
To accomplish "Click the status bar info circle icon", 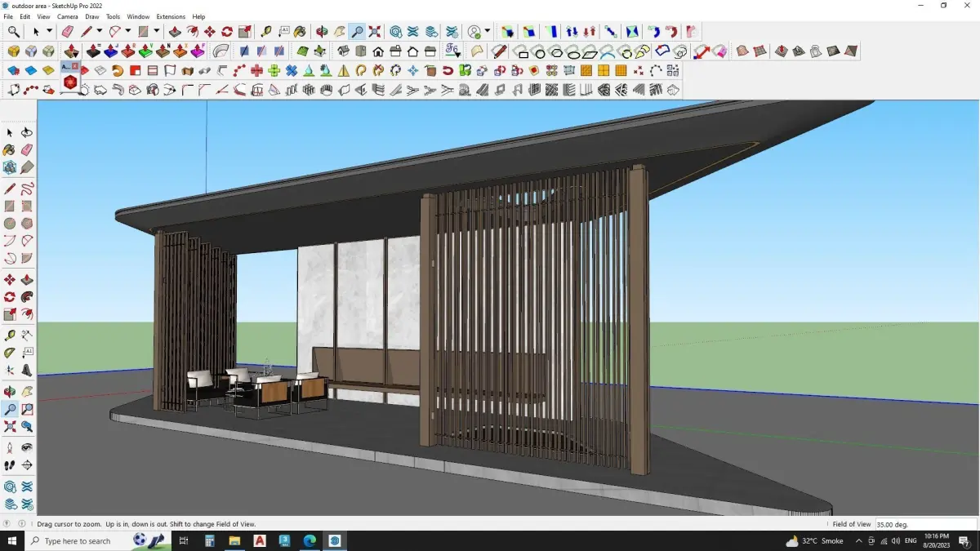I will click(21, 524).
